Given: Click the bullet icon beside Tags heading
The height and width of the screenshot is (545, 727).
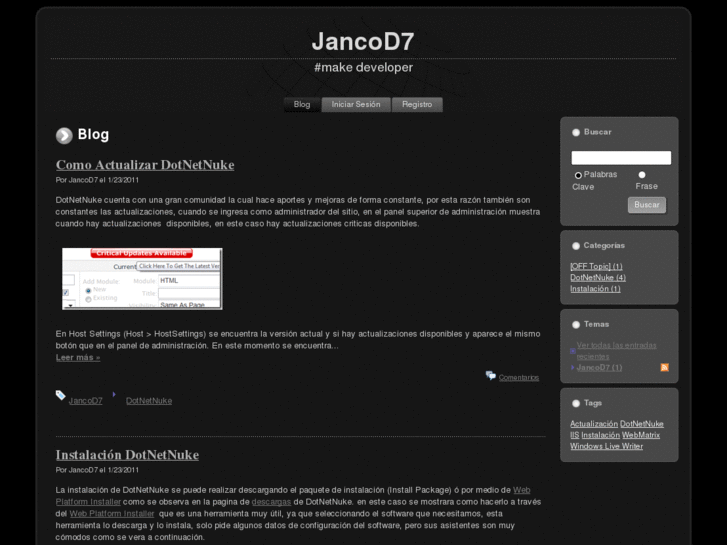Looking at the screenshot, I should click(x=576, y=404).
